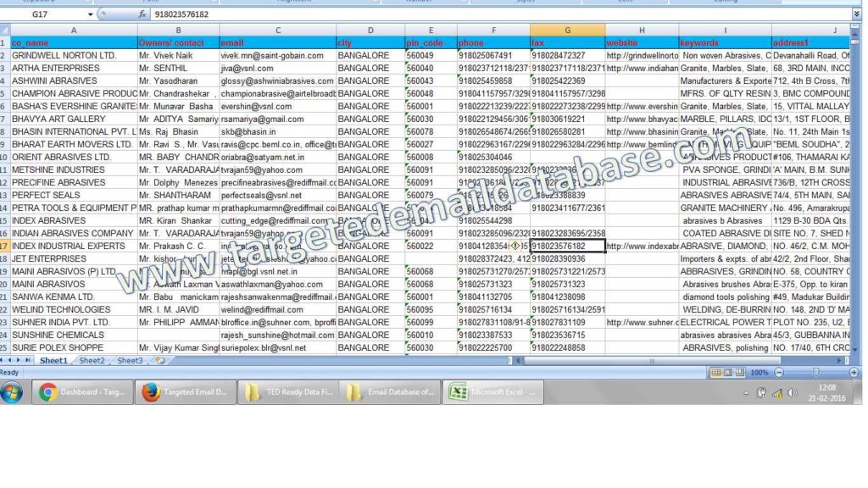Click the fx Insert Function icon
The width and height of the screenshot is (868, 488).
(142, 14)
